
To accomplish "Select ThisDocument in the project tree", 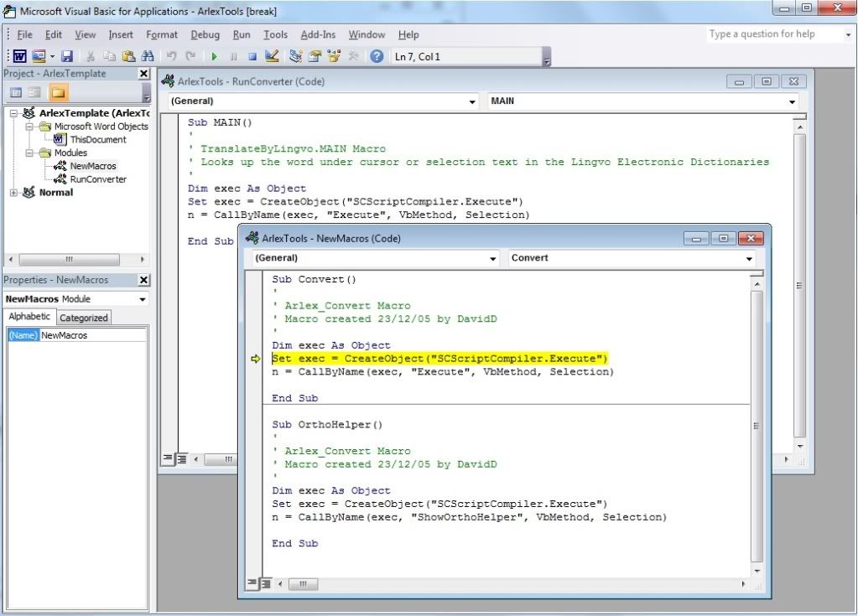I will point(98,139).
